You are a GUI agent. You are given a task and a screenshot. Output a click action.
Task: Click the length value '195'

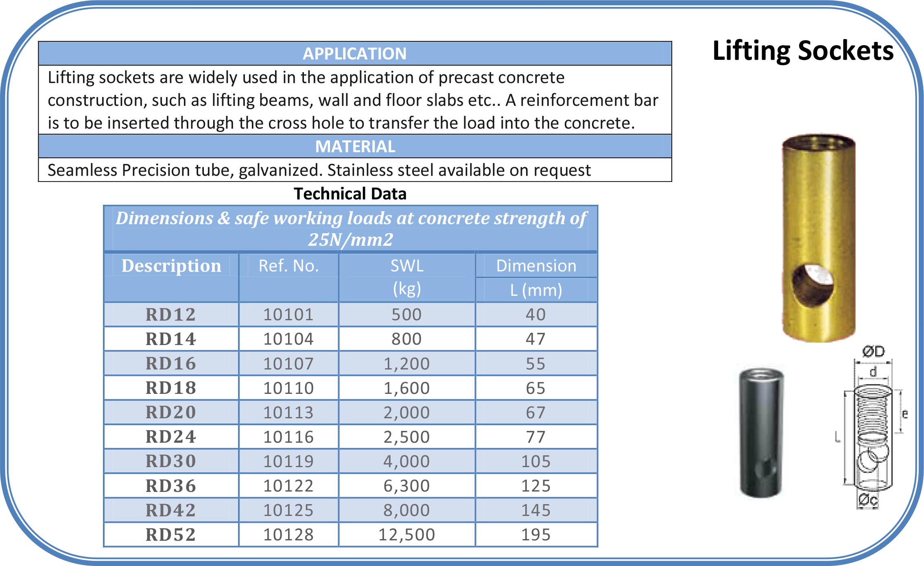(x=536, y=535)
